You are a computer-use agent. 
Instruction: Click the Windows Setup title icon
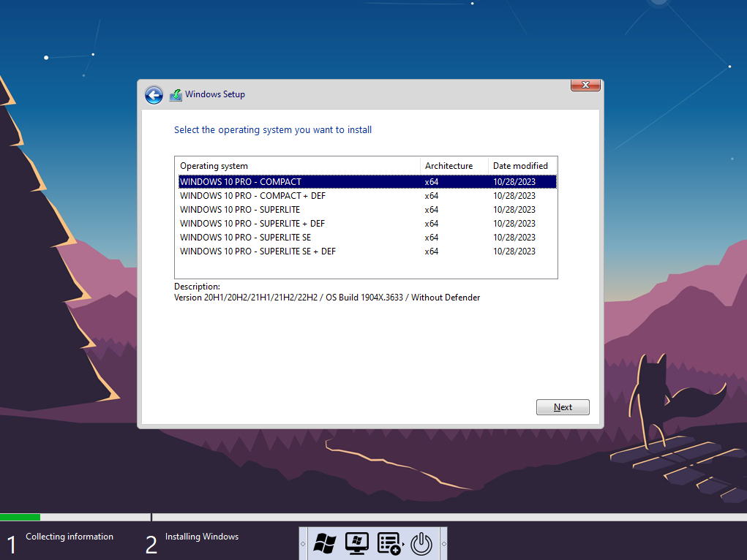click(176, 95)
